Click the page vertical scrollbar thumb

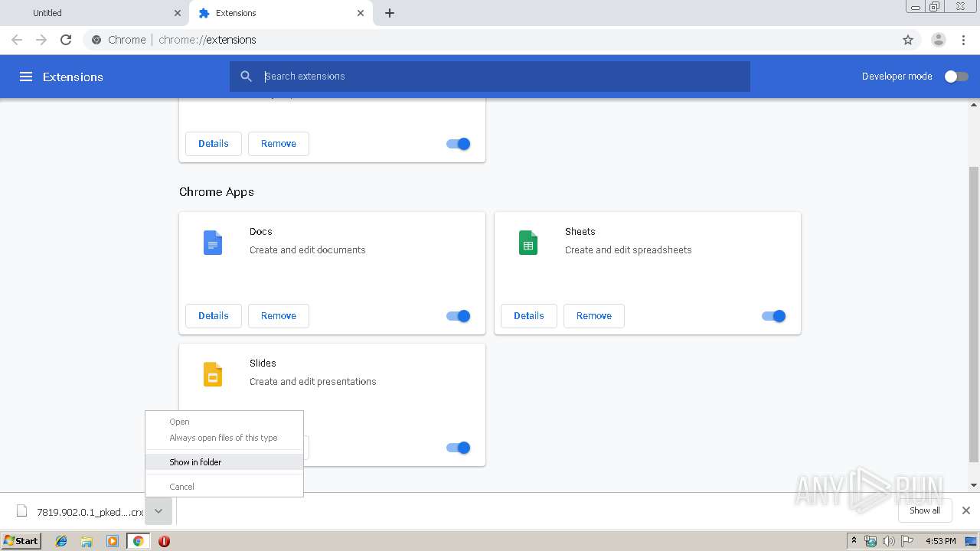click(974, 314)
